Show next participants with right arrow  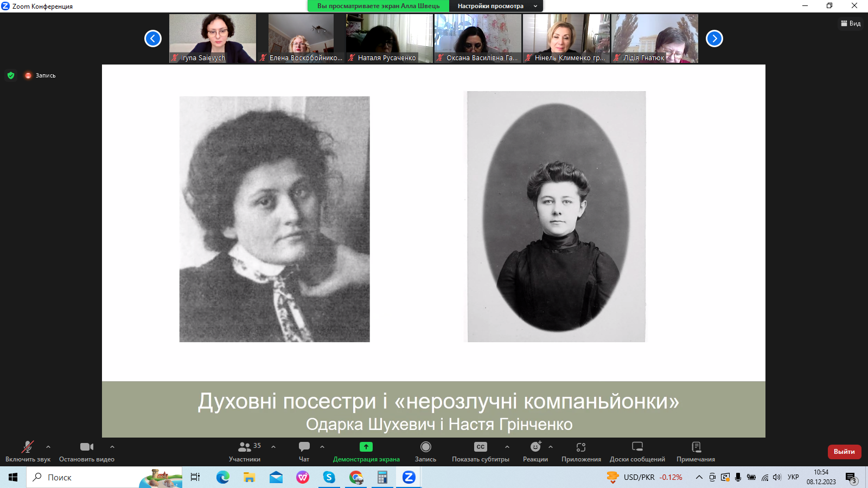[x=714, y=38]
